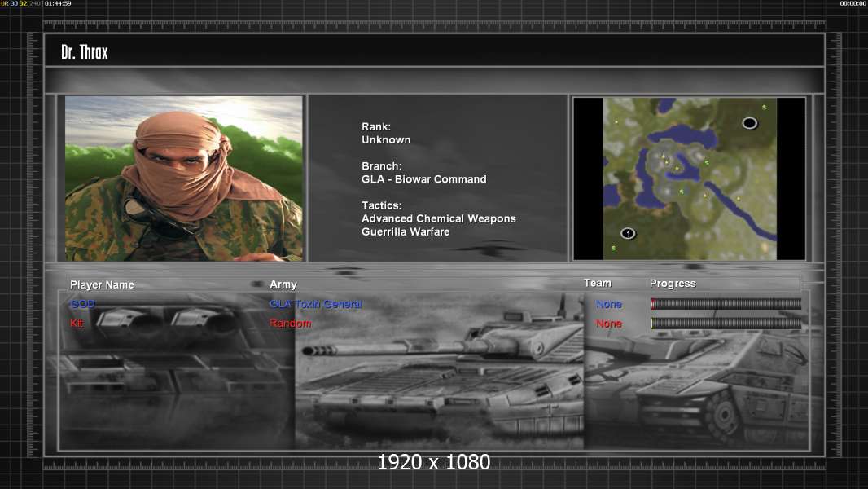Click the blue 'None' team entry for GOD
The height and width of the screenshot is (489, 868).
pos(609,305)
